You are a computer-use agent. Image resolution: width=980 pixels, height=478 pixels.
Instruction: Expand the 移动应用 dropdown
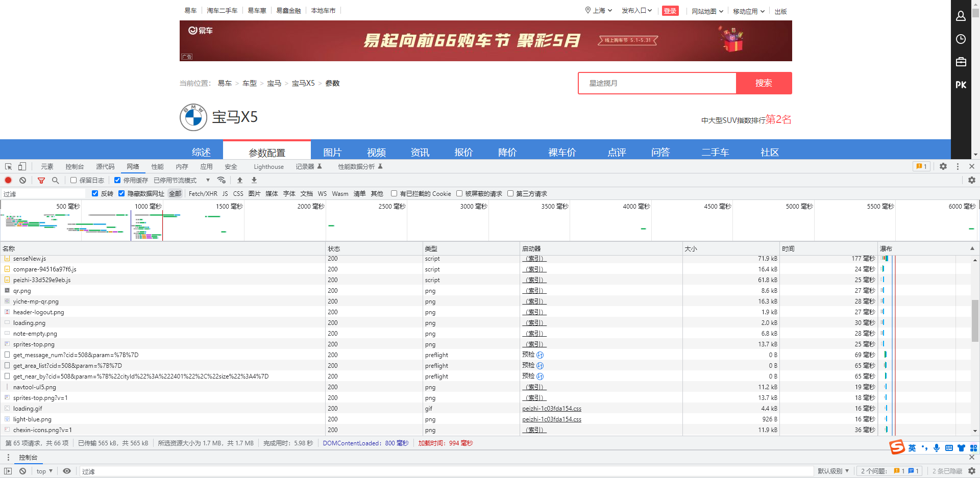point(749,11)
